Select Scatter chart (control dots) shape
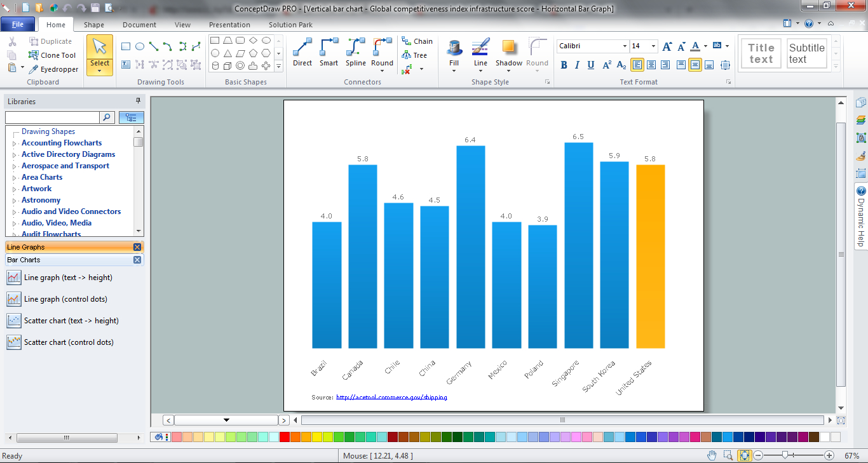The height and width of the screenshot is (463, 868). point(60,342)
